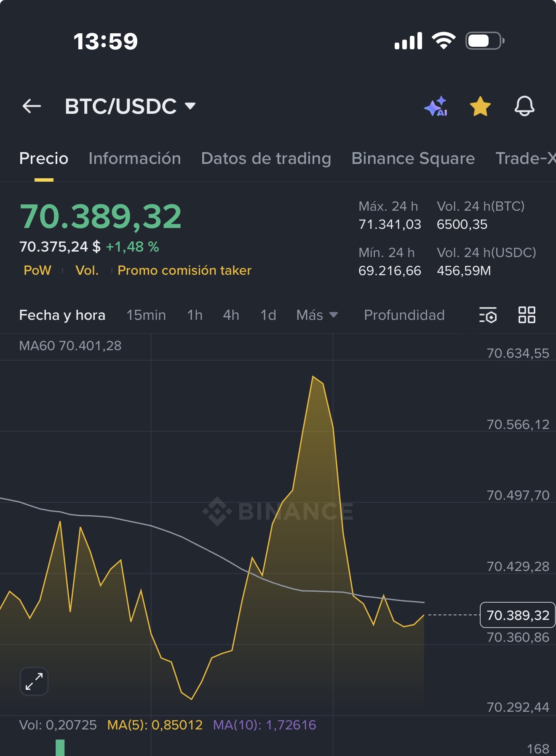
Task: Open the Más timeframe dropdown
Action: (x=317, y=315)
